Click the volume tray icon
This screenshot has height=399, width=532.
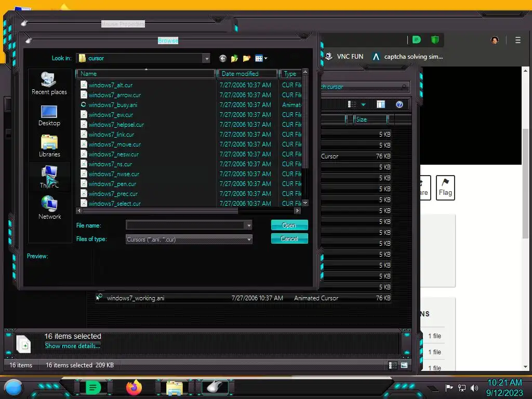pos(474,388)
